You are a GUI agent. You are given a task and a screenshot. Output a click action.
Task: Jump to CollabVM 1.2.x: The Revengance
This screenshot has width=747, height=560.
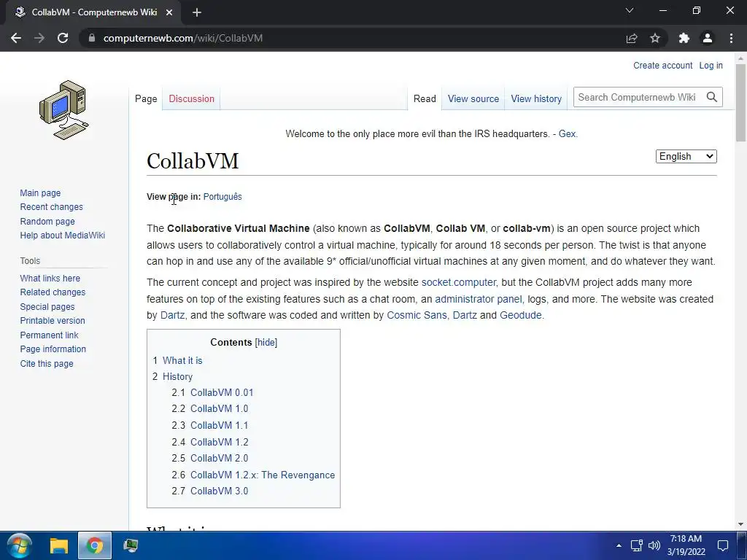tap(263, 475)
